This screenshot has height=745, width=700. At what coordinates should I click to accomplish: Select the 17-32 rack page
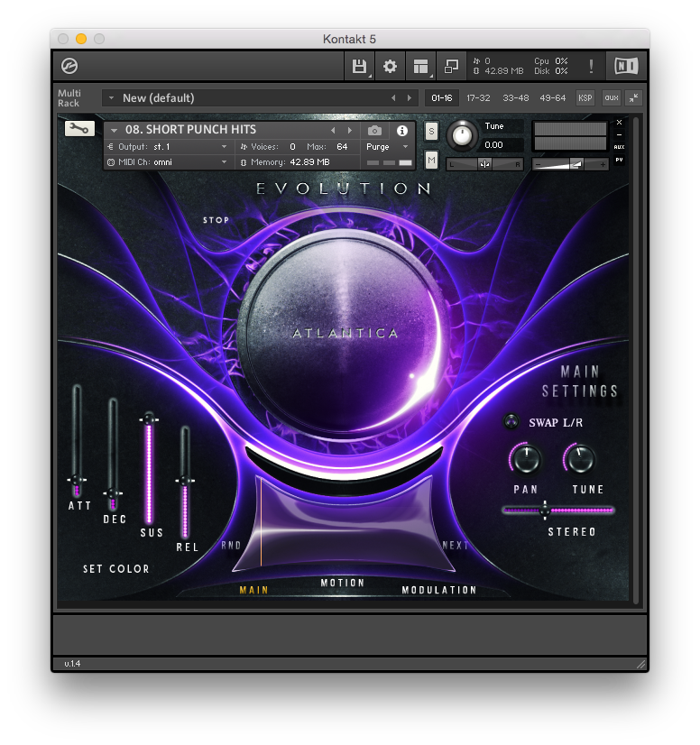(478, 97)
